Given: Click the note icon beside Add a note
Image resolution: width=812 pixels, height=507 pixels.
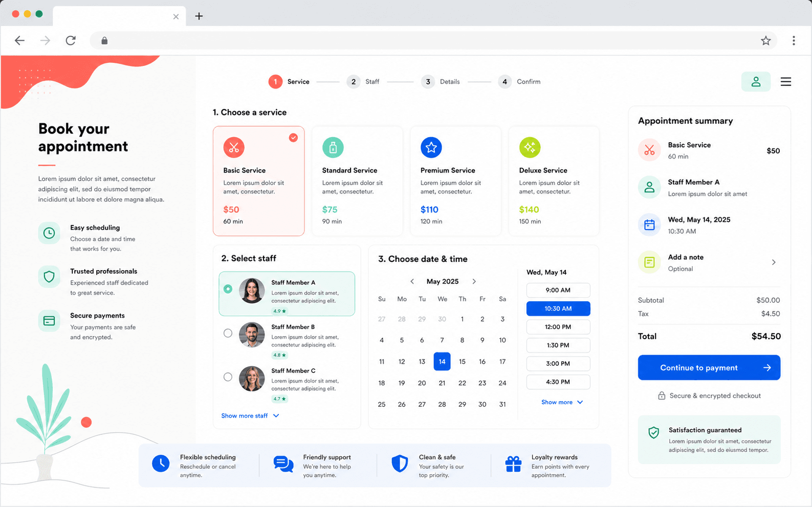Looking at the screenshot, I should (x=649, y=262).
